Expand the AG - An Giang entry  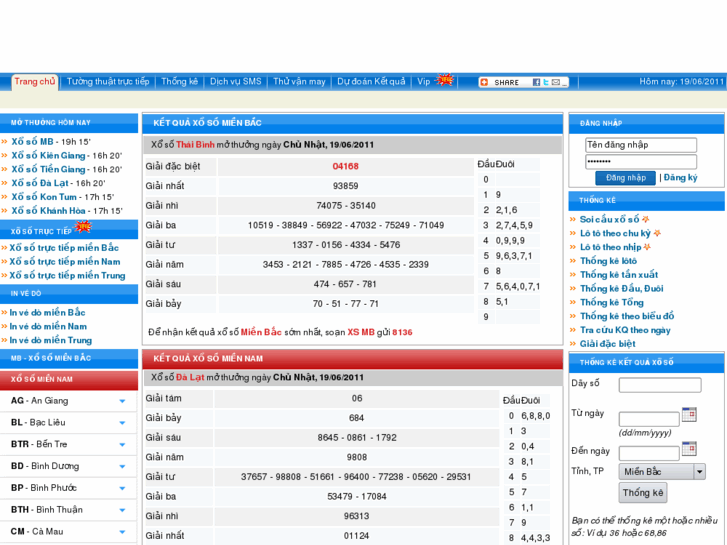(122, 401)
